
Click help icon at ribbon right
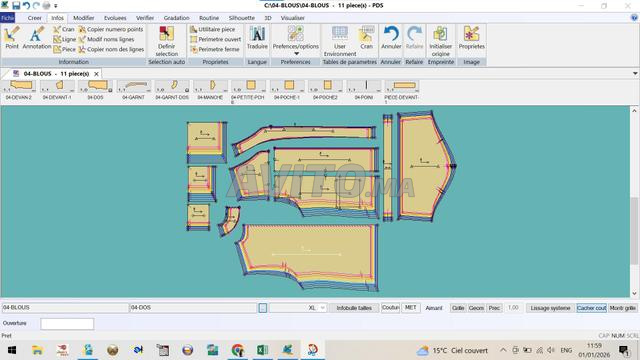click(634, 18)
